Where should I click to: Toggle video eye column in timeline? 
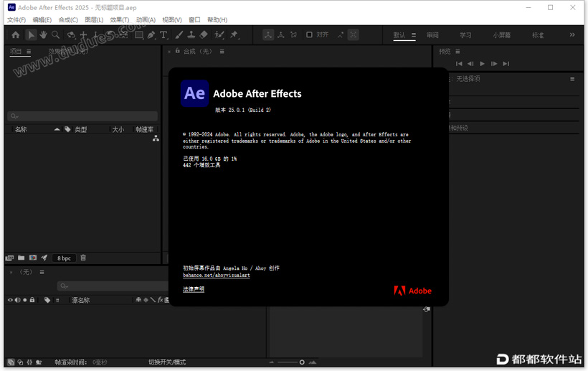coord(10,300)
